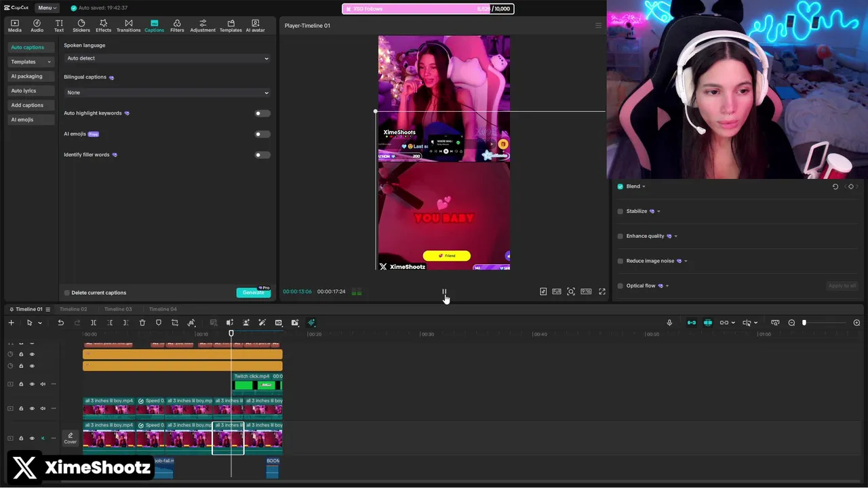Click the Full quality preview icon
868x488 pixels.
coord(557,291)
